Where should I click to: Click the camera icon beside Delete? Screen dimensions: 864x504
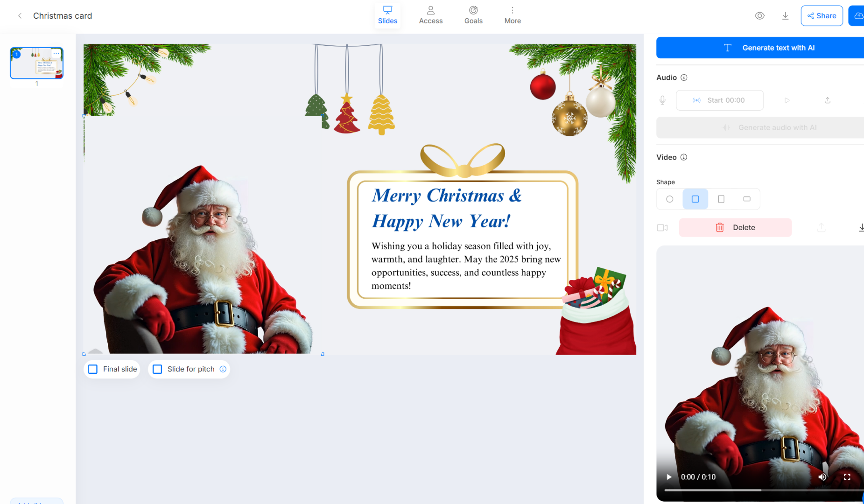pos(662,228)
